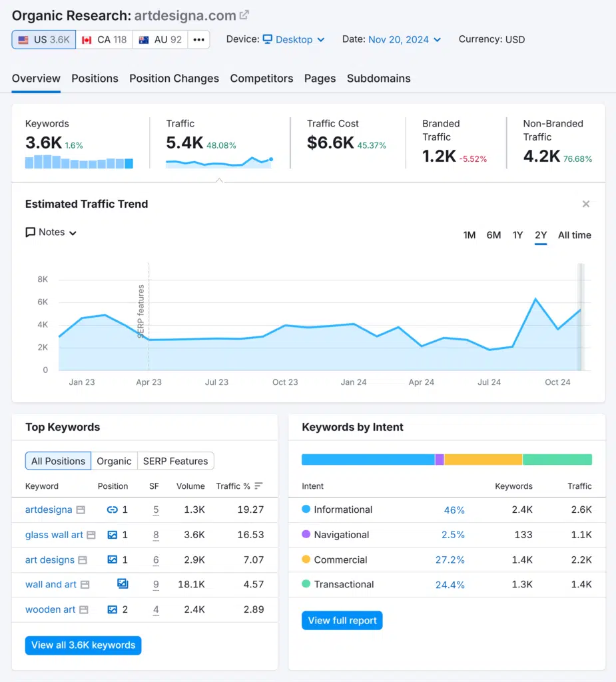Click the ellipsis icon next to country tabs
The image size is (616, 682).
(198, 39)
